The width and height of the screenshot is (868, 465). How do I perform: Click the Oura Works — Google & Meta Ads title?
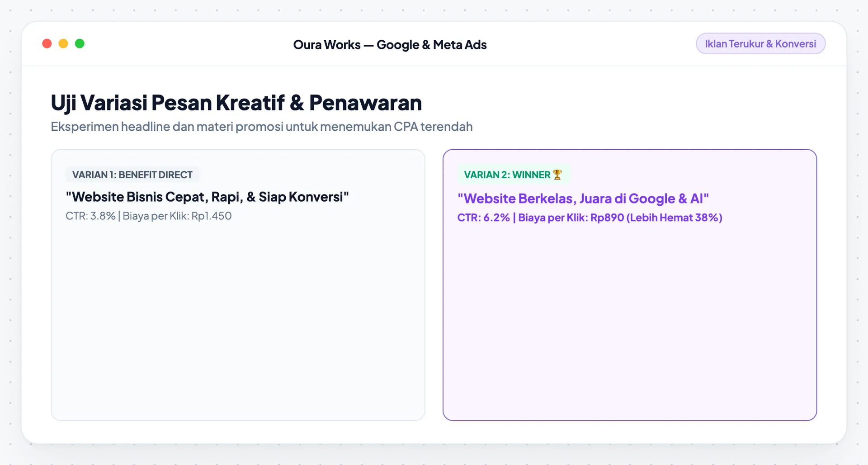(390, 45)
